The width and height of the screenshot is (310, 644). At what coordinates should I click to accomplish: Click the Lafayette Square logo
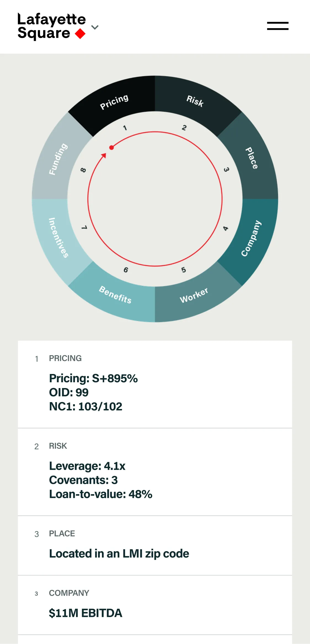[x=52, y=26]
